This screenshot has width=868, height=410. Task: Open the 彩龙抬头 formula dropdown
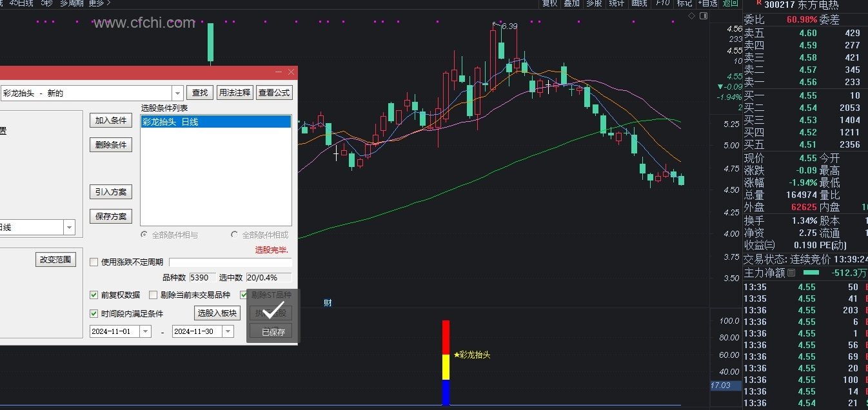tap(177, 93)
